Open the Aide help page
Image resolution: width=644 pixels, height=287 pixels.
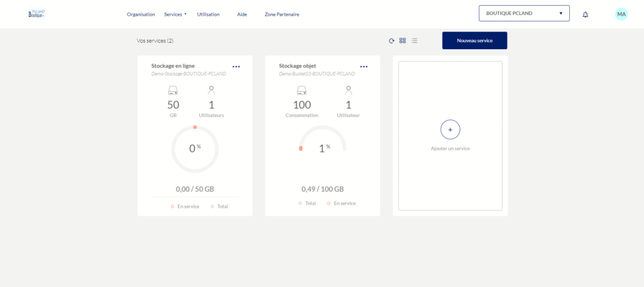coord(242,14)
